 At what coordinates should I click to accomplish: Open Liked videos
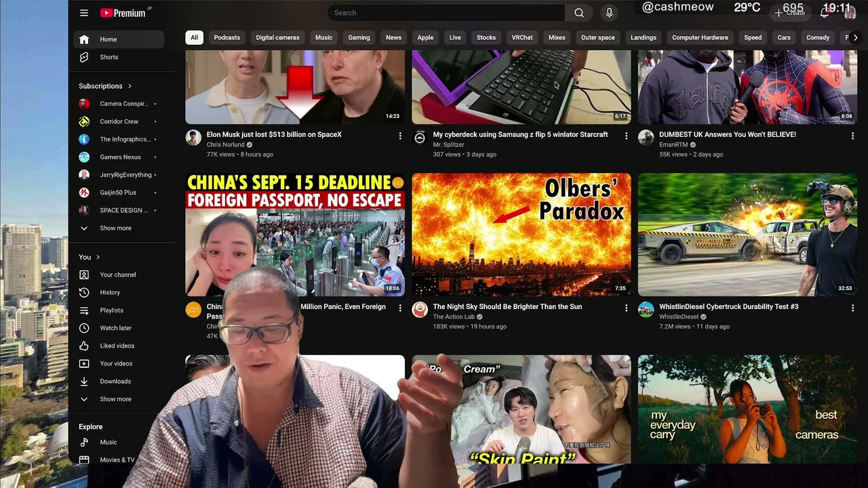click(x=119, y=346)
